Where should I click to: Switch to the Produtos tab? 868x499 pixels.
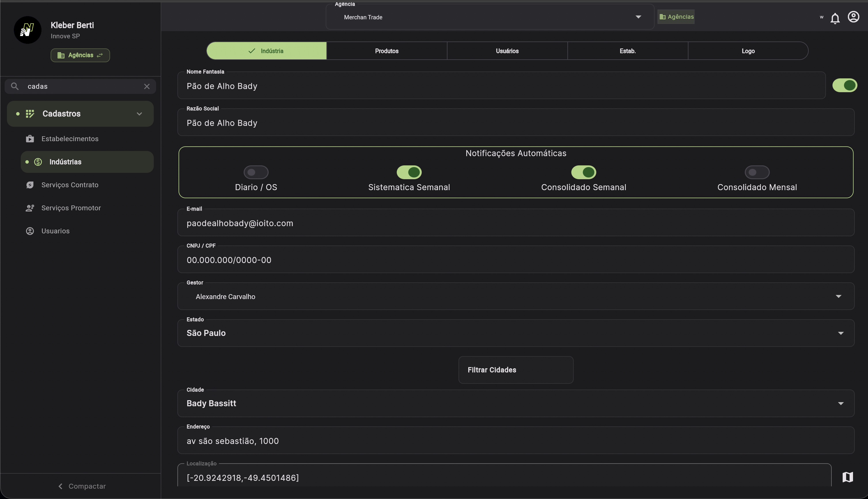[x=387, y=51]
